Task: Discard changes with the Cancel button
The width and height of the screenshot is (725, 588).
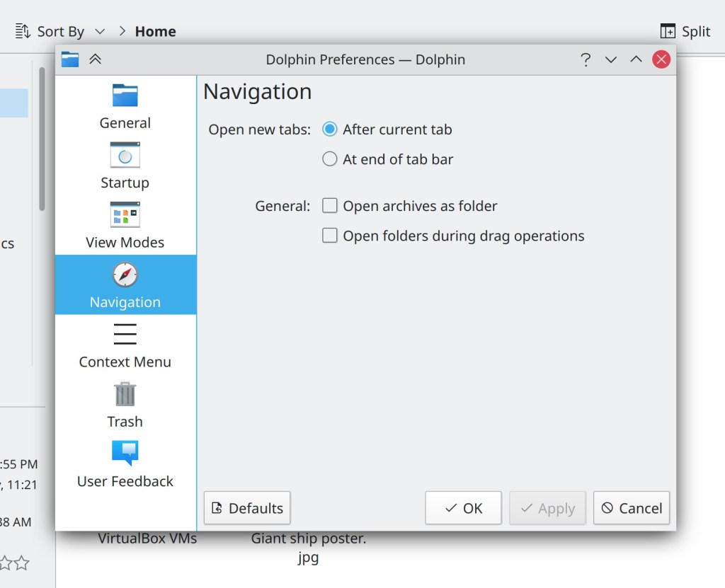Action: click(631, 508)
